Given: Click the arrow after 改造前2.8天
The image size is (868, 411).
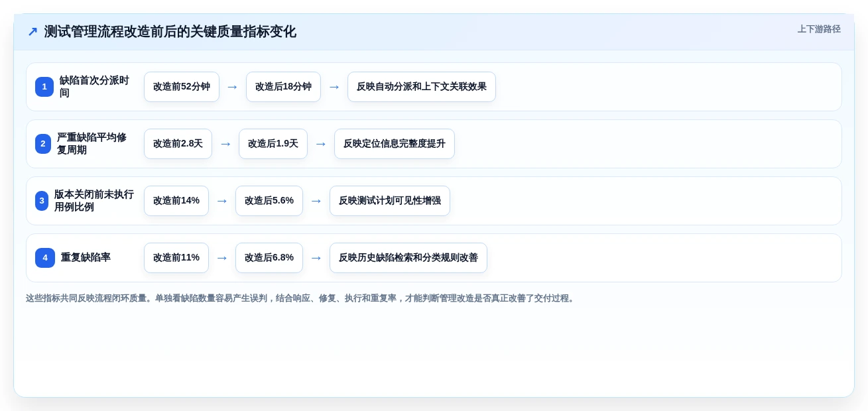Looking at the screenshot, I should click(x=225, y=144).
